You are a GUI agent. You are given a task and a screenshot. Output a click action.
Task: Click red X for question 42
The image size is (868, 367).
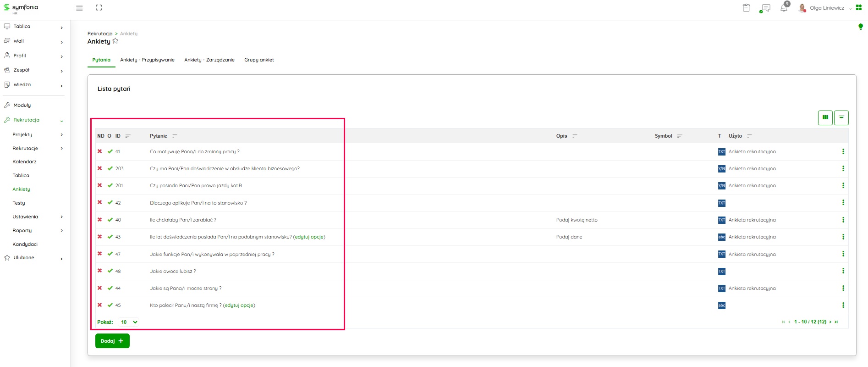99,202
